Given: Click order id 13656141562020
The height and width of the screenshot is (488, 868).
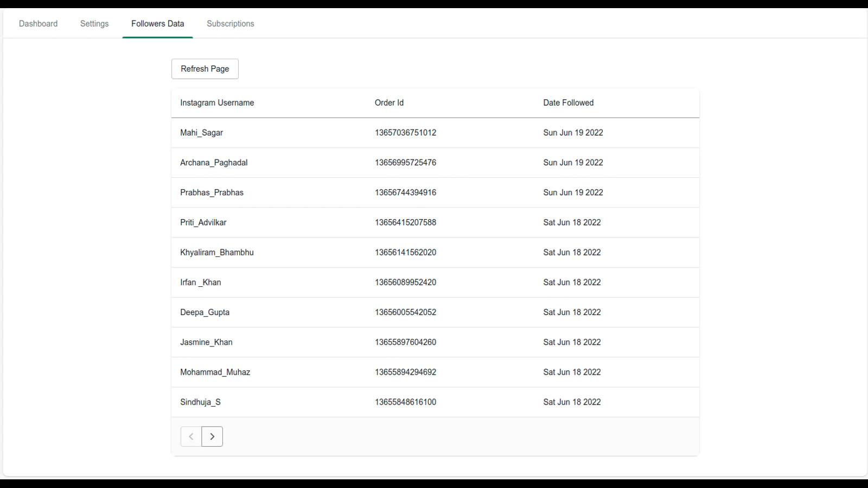Looking at the screenshot, I should [405, 252].
